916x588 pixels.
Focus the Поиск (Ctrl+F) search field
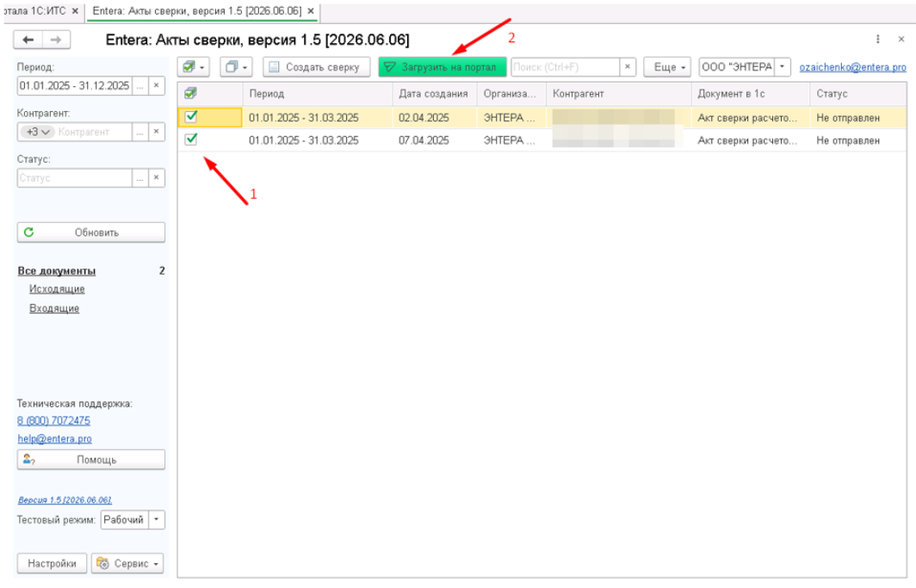(565, 67)
